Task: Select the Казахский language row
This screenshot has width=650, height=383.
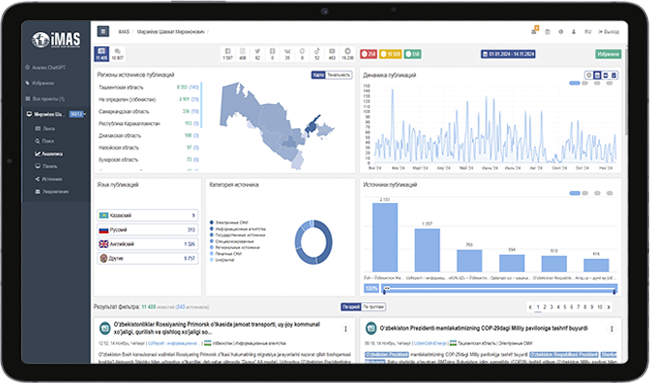Action: (x=148, y=215)
